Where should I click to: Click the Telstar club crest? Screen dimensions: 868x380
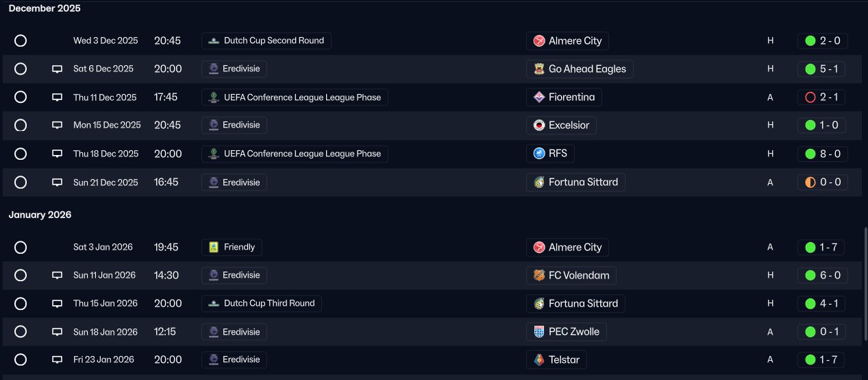point(539,360)
